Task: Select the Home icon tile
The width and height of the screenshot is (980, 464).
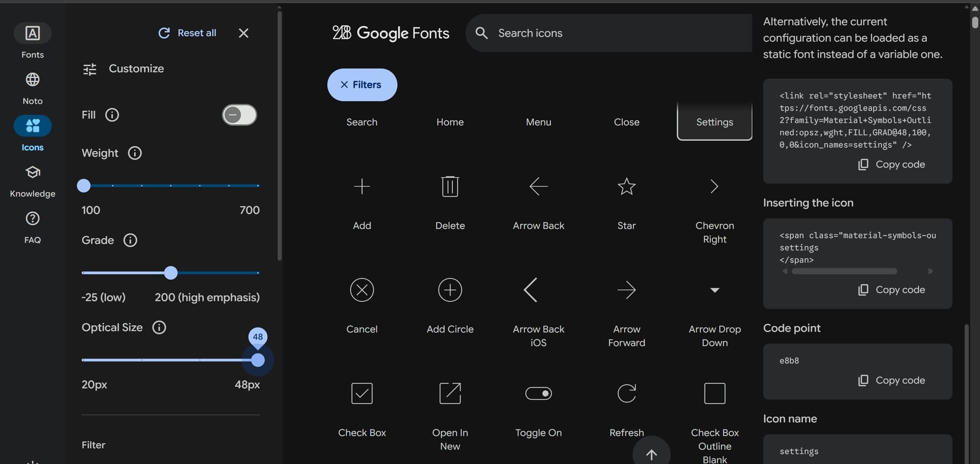Action: point(450,121)
